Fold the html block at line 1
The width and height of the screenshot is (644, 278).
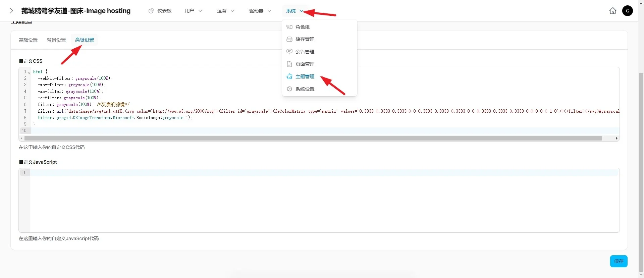coord(29,72)
